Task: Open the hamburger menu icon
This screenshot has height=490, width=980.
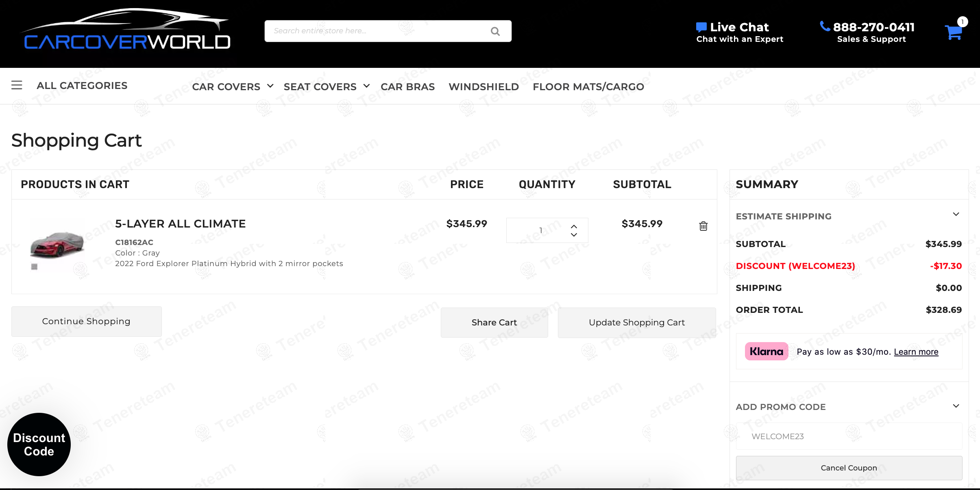Action: tap(17, 85)
